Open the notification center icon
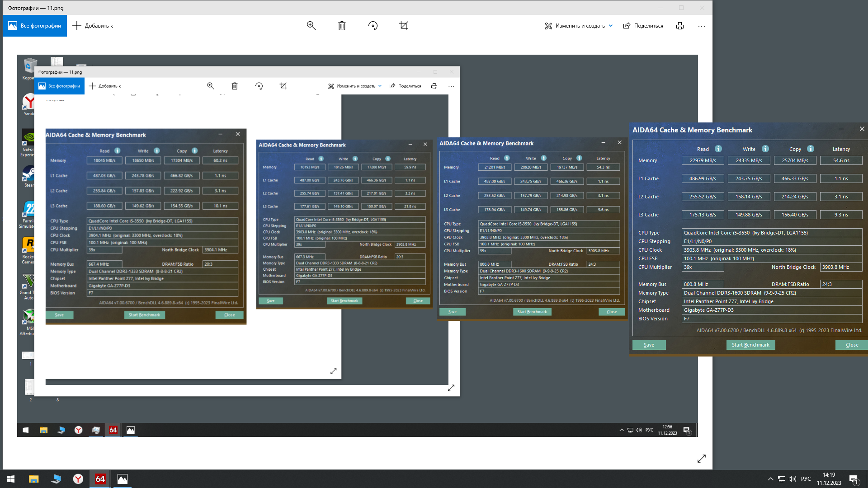This screenshot has width=868, height=488. tap(854, 479)
